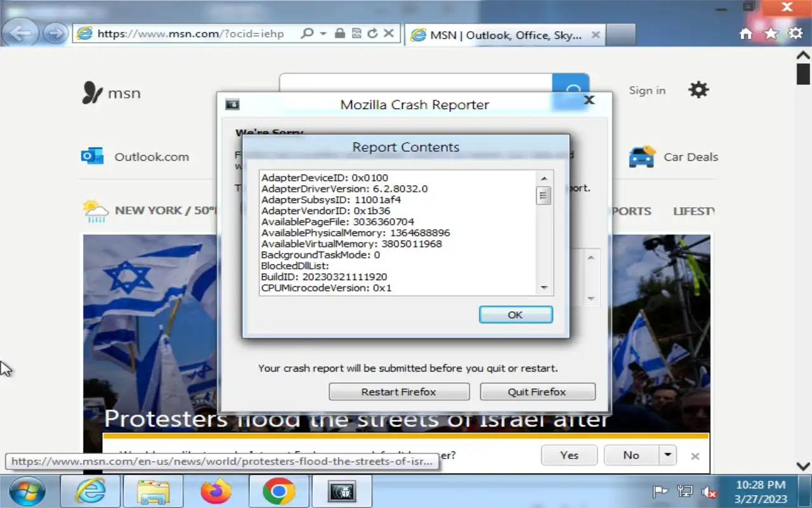Click the security lock icon in address bar
812x508 pixels.
340,34
